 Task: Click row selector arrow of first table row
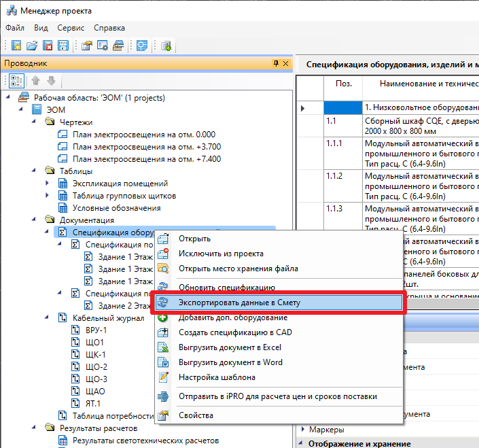point(302,108)
